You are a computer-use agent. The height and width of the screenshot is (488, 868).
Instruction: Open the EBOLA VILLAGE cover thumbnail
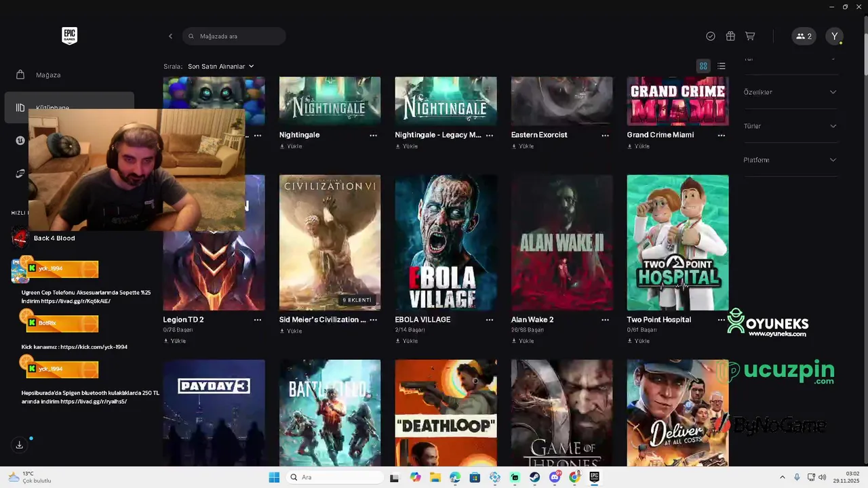(446, 243)
